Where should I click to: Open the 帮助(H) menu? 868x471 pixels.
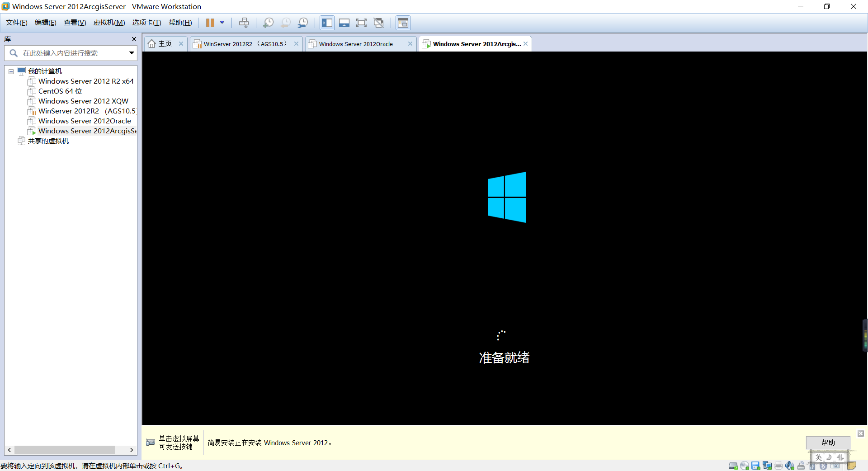(x=180, y=23)
